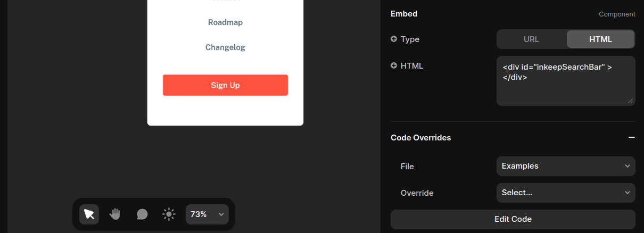Image resolution: width=644 pixels, height=233 pixels.
Task: Click the red Sign Up button
Action: click(225, 85)
